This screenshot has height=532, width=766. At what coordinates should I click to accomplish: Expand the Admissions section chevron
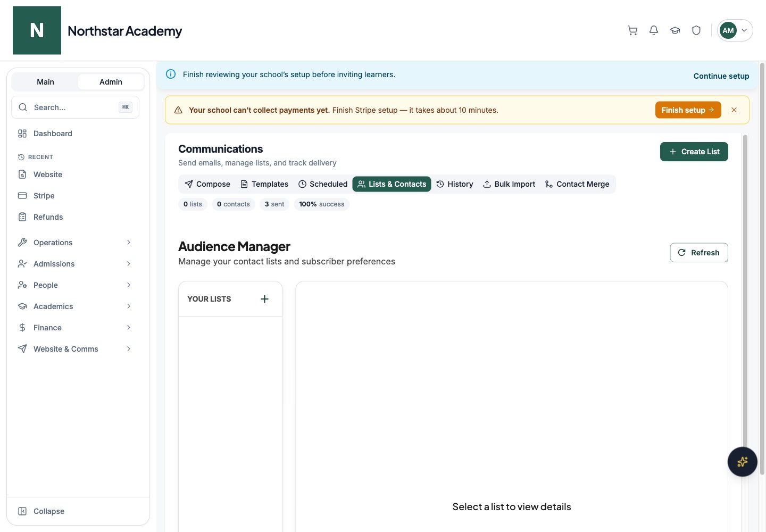(x=129, y=264)
